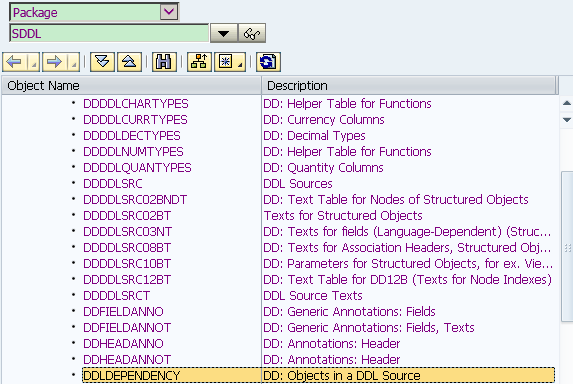Go back with the left arrow icon
Screen dimensions: 573x384
coord(15,62)
